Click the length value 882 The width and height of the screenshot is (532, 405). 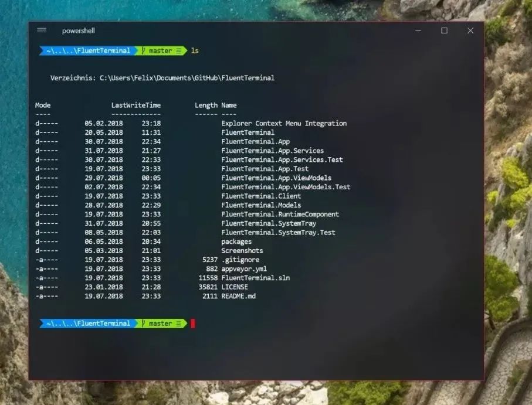coord(212,269)
